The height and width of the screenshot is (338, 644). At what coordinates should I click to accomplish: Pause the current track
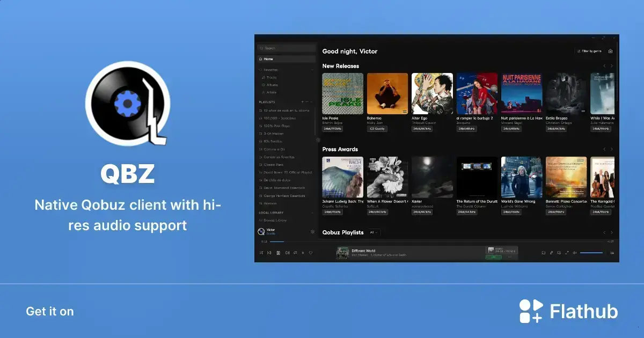click(278, 253)
